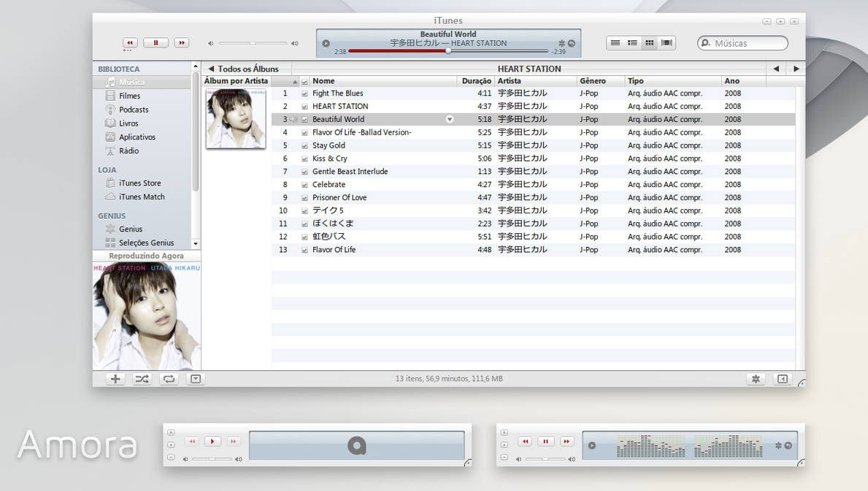Click the HEART STATION album thumbnail in list
Viewport: 868px width, 491px height.
click(x=236, y=118)
